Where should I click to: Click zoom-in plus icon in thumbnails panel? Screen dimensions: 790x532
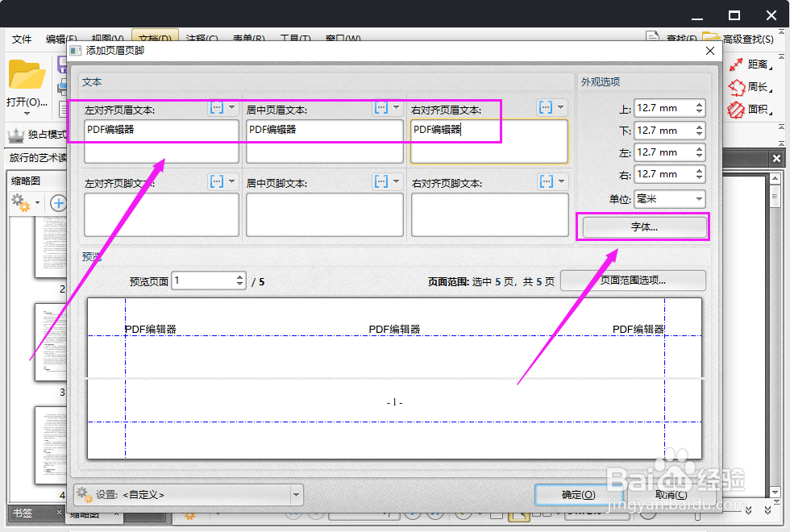tap(58, 203)
